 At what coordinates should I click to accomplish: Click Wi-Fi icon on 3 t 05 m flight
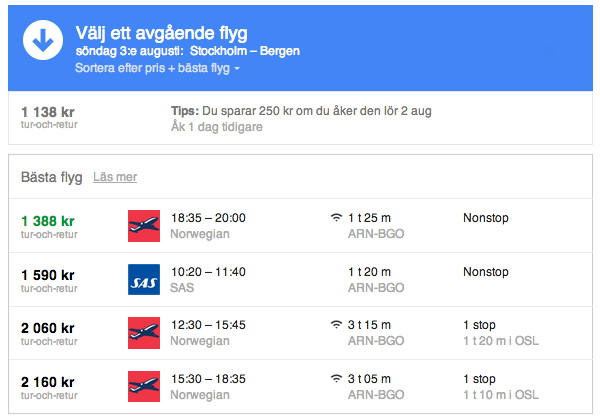coord(336,379)
